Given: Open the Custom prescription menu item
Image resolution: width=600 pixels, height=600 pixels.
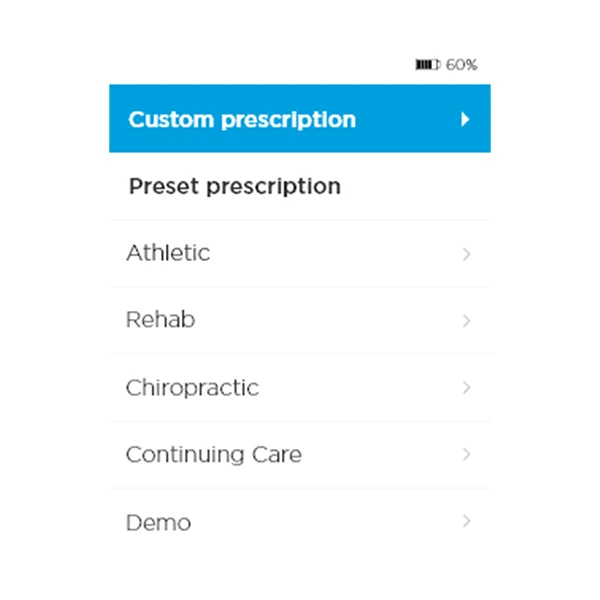Looking at the screenshot, I should (x=242, y=120).
